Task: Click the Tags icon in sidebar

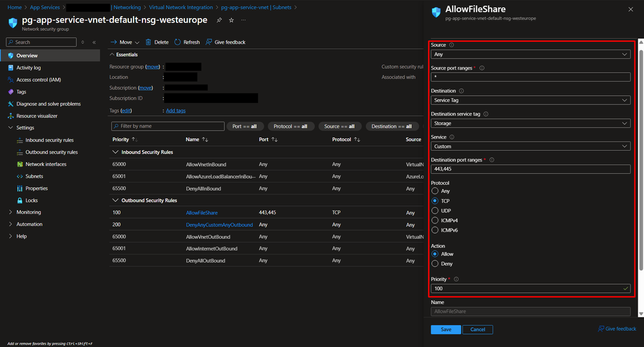Action: 11,92
